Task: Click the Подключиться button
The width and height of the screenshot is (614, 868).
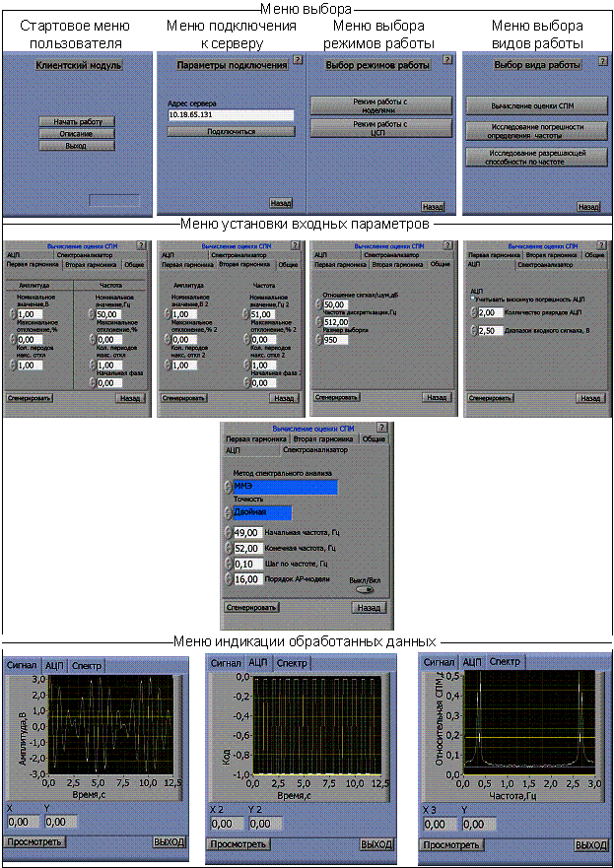Action: click(x=231, y=132)
